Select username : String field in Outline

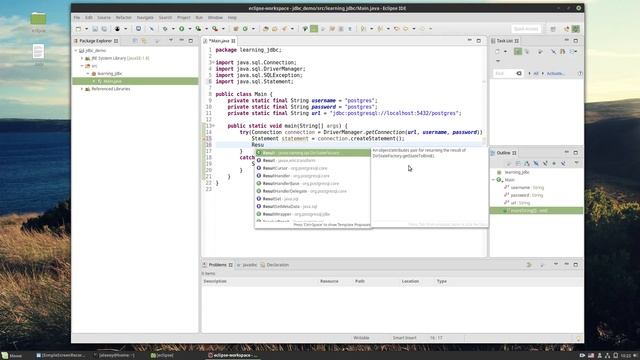coord(527,188)
